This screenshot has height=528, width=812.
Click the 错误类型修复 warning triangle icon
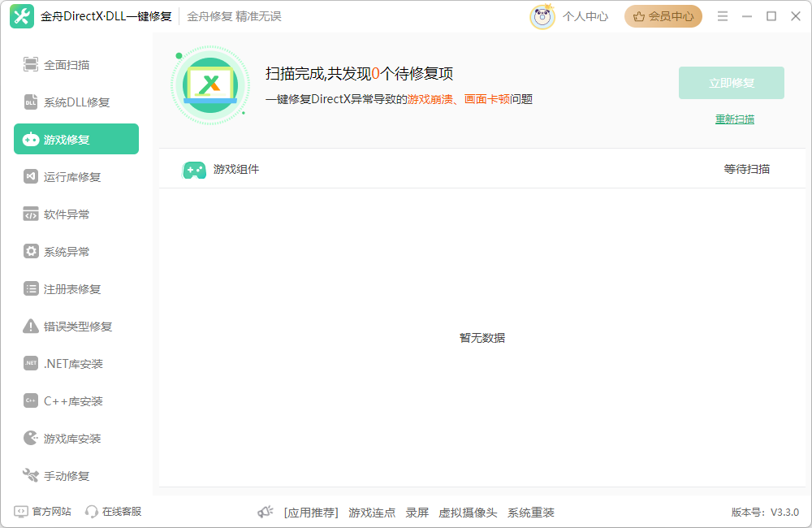pyautogui.click(x=31, y=326)
